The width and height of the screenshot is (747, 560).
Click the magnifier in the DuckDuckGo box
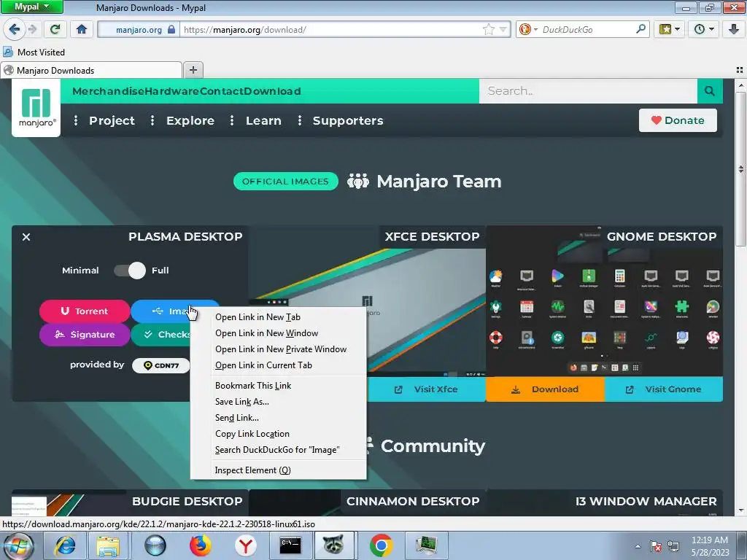[x=640, y=29]
